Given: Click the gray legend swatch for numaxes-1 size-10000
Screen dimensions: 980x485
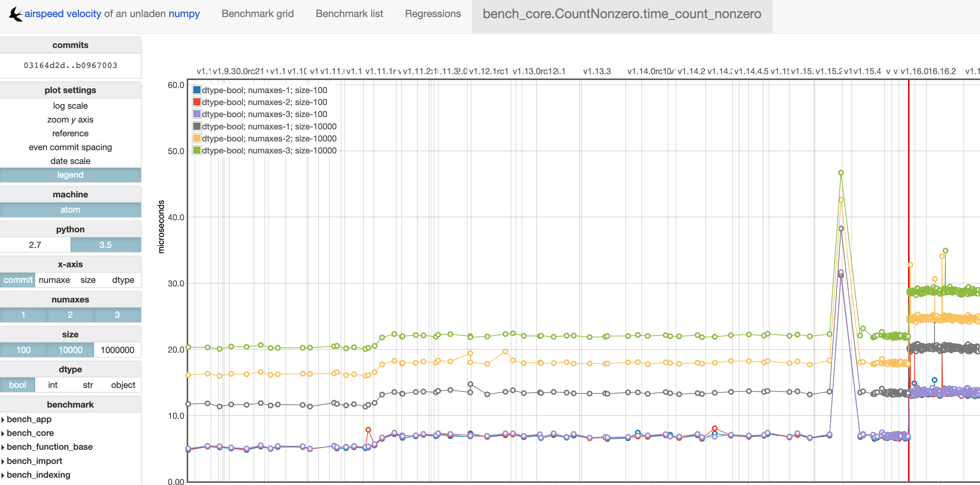Looking at the screenshot, I should tap(197, 127).
